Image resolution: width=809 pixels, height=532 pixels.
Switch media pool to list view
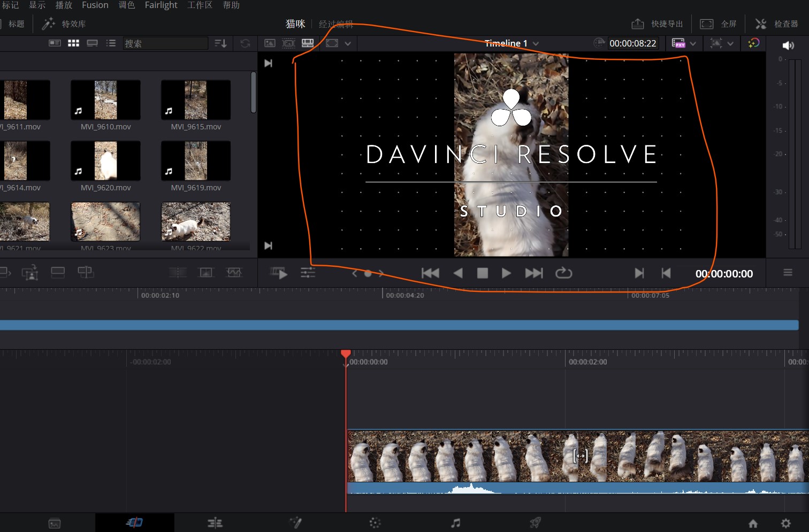tap(111, 43)
